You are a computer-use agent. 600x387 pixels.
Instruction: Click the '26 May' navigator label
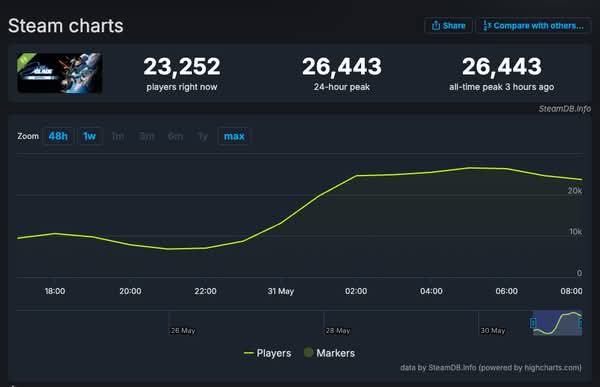183,330
